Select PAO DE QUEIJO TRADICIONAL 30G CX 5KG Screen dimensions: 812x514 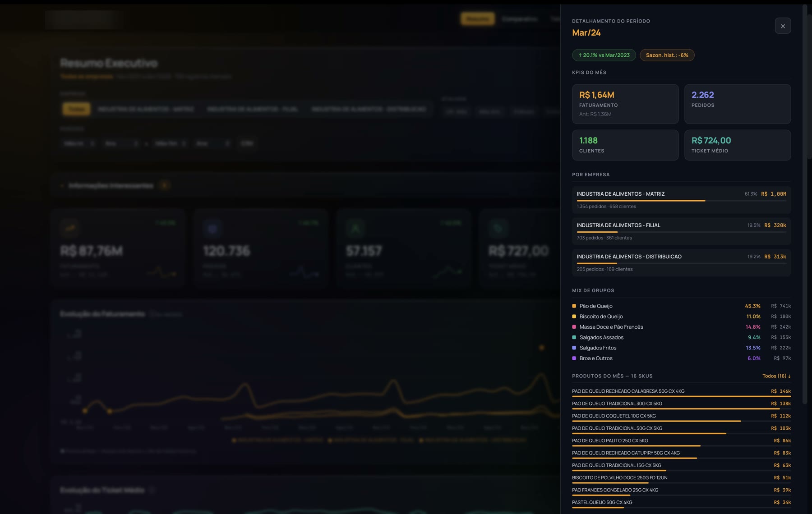pos(681,405)
